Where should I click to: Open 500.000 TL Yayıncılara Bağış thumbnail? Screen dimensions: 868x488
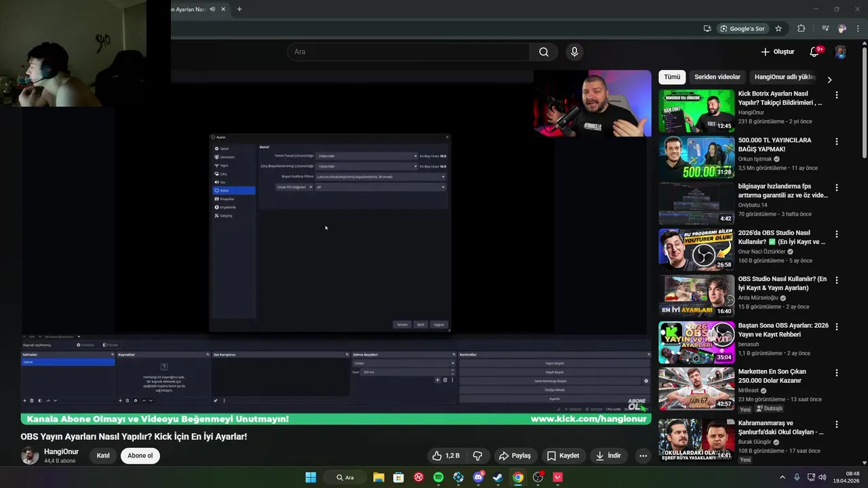point(696,157)
